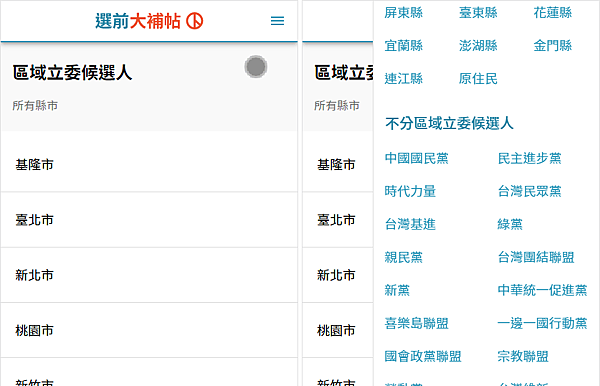Viewport: 600px width, 386px height.
Task: Choose 中華統一促進黨 party link
Action: [x=542, y=290]
